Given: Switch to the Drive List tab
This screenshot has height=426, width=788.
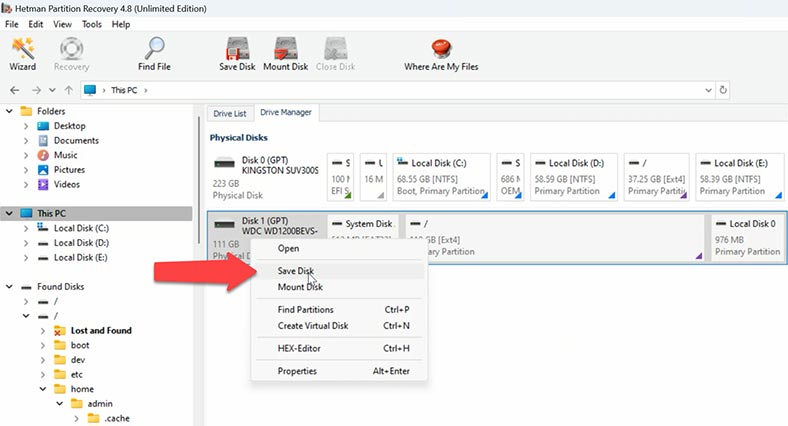Looking at the screenshot, I should 230,114.
